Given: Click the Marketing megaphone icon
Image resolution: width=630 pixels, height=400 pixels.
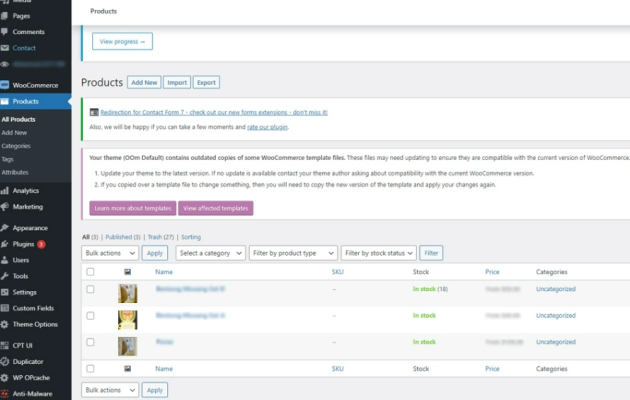Looking at the screenshot, I should (x=4, y=206).
